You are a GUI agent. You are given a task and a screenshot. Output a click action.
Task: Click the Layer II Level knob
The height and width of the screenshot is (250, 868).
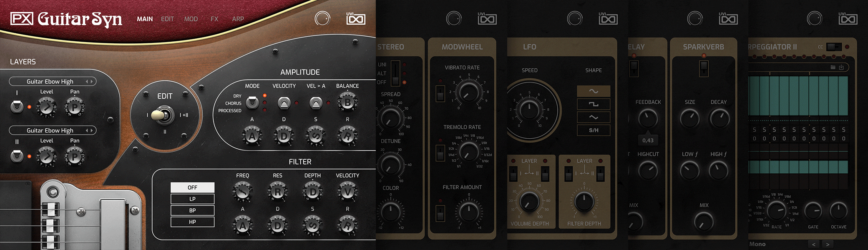46,156
